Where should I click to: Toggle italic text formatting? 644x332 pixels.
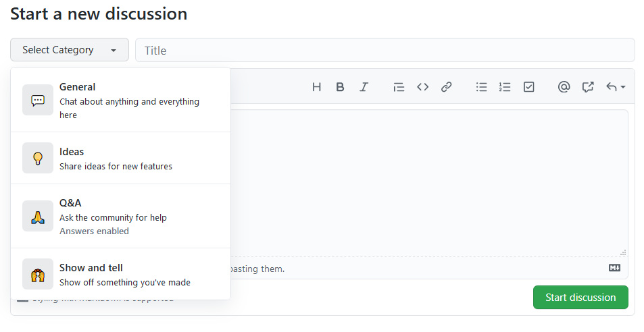tap(364, 87)
